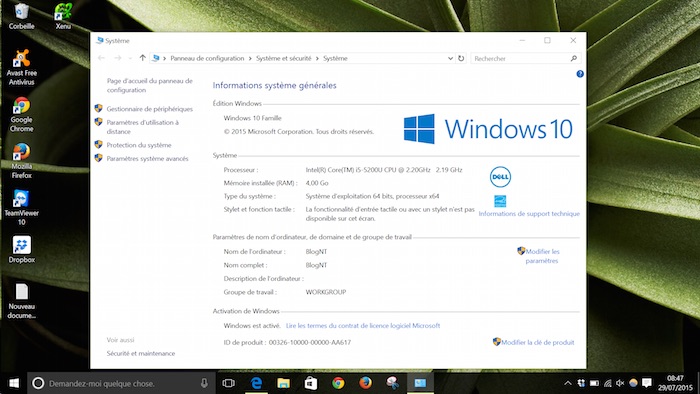Select the TeamViewer 10 desktop icon
Screen dimensions: 700x394
pos(21,207)
